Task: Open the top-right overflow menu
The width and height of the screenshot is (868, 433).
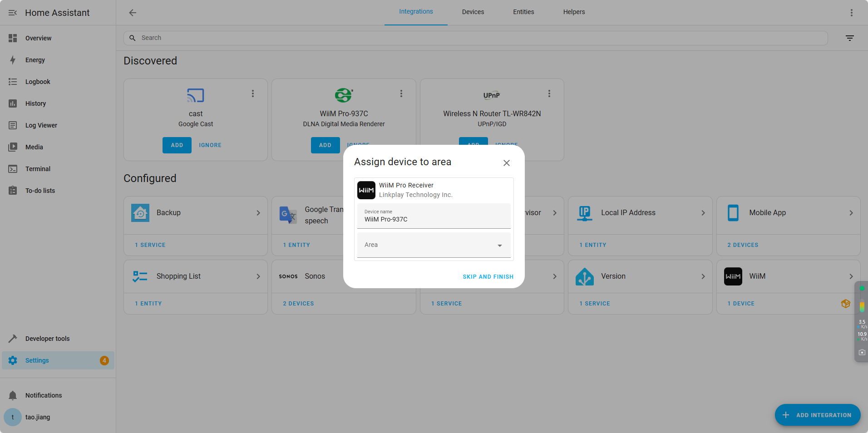Action: pyautogui.click(x=852, y=13)
